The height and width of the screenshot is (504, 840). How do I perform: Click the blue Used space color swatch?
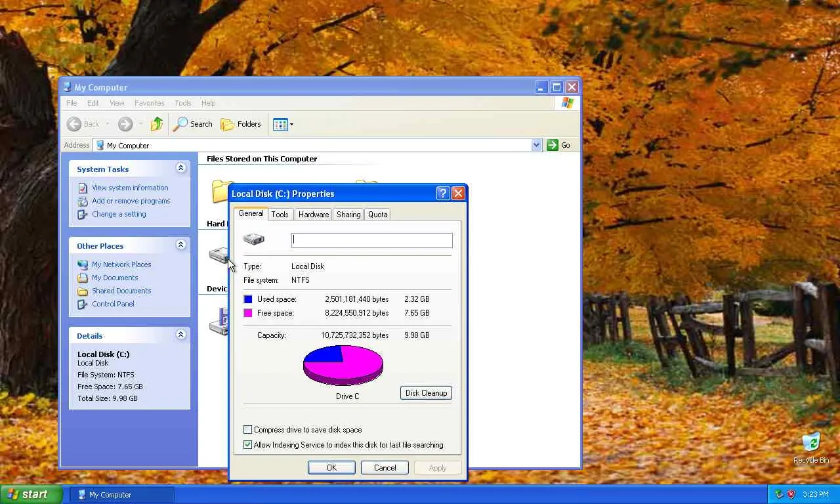click(x=248, y=299)
